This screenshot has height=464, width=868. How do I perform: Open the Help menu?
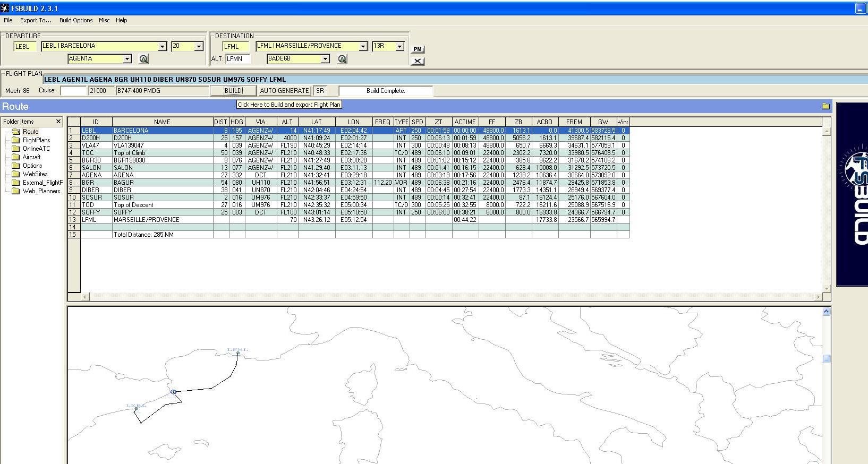[122, 20]
